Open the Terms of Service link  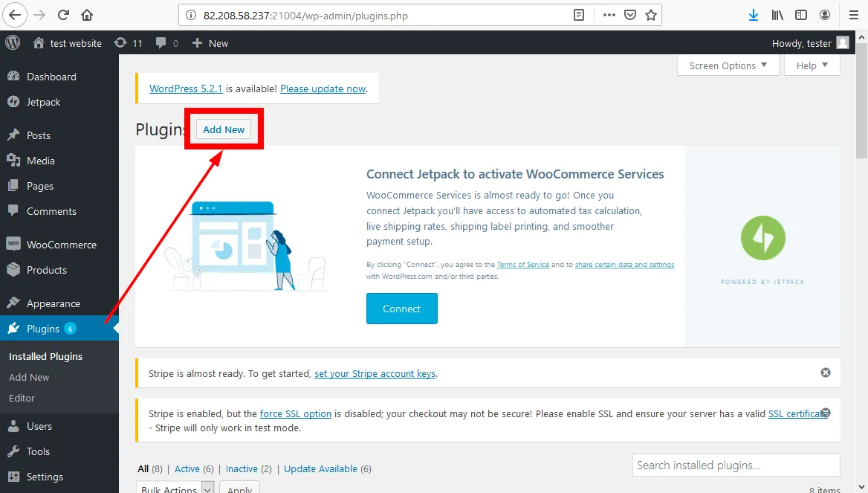(x=523, y=265)
